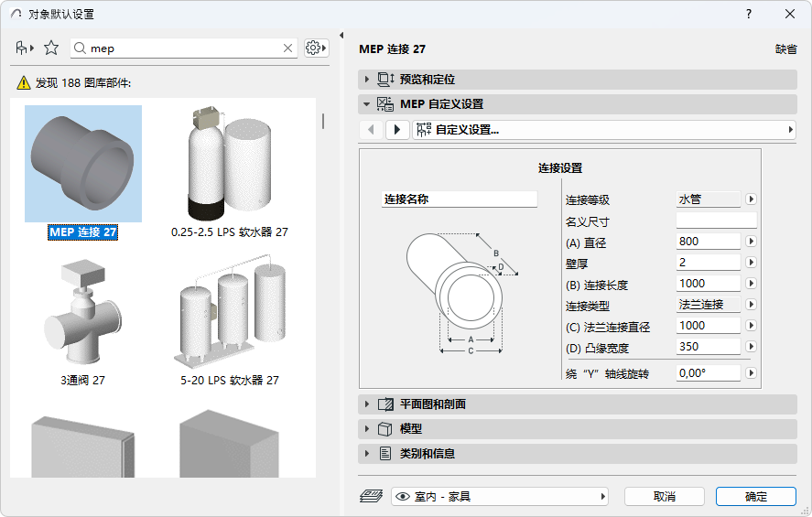
Task: Open search settings gear menu
Action: (x=316, y=48)
